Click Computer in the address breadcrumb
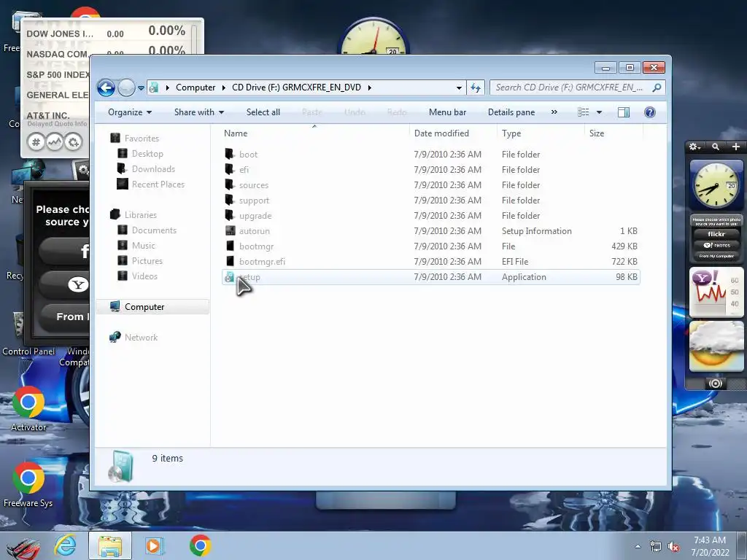 pyautogui.click(x=196, y=87)
